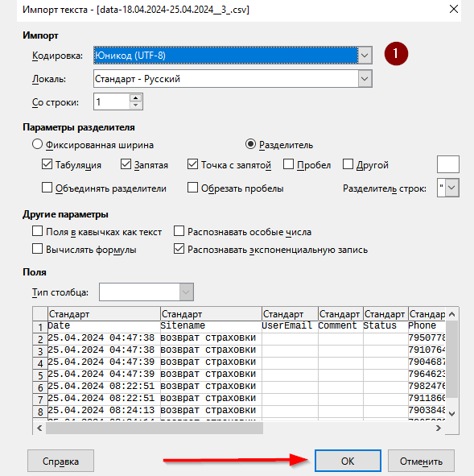Enable Поля в кавычках как текст
The width and height of the screenshot is (474, 476).
point(37,231)
